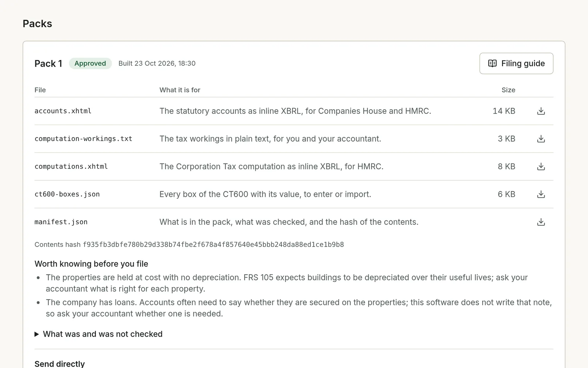
Task: Click the company loans note
Action: click(299, 308)
